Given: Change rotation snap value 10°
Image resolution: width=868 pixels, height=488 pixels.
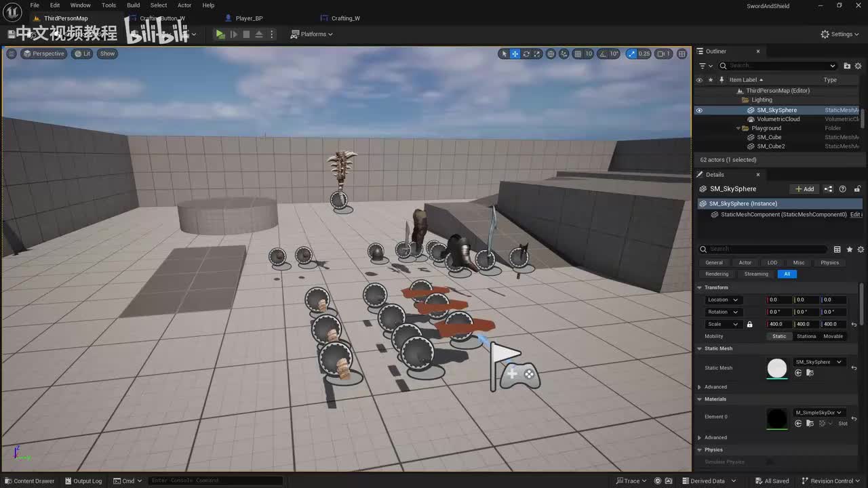Looking at the screenshot, I should 614,54.
